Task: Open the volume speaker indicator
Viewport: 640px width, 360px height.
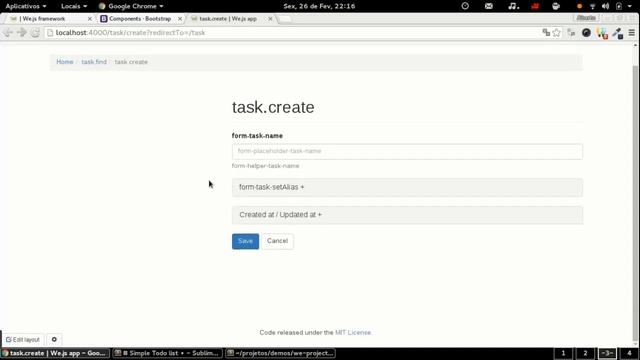Action: pyautogui.click(x=605, y=6)
